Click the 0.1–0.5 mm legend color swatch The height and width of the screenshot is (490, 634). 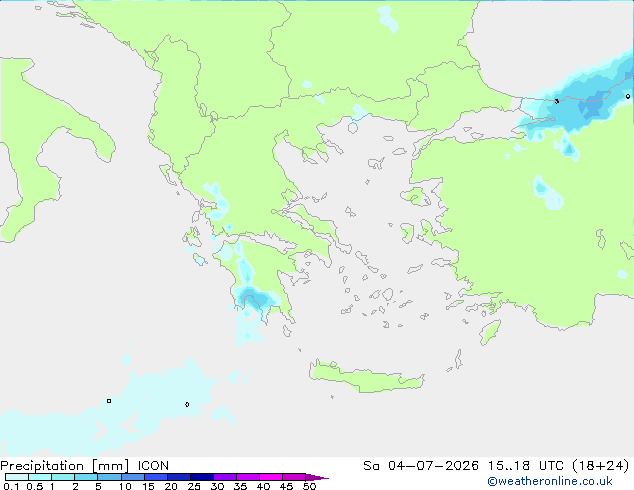[17, 477]
